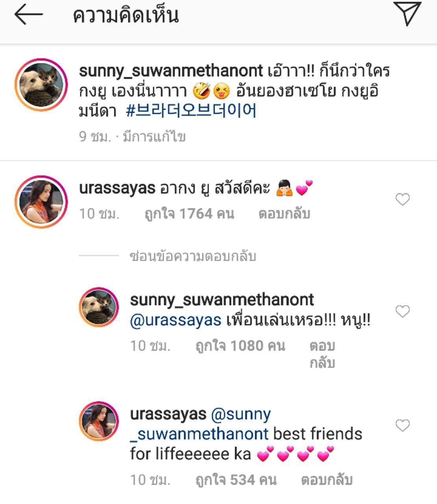Tap the back arrow icon

[x=28, y=15]
